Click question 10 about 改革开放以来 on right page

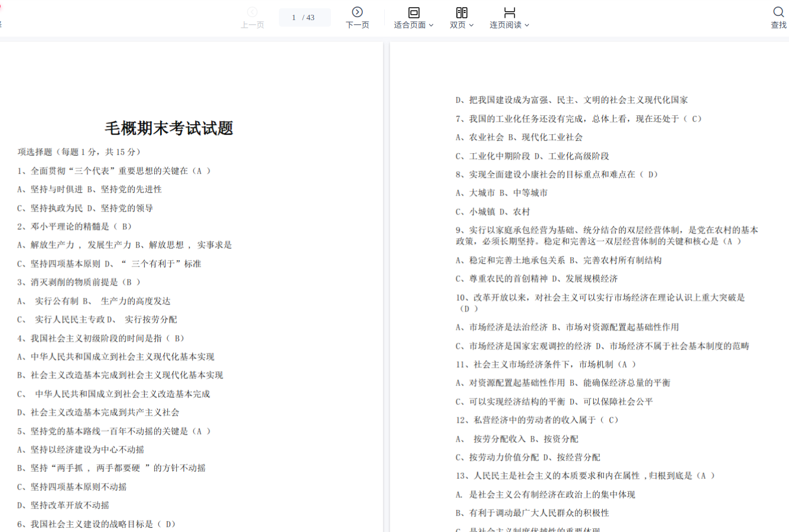[600, 297]
